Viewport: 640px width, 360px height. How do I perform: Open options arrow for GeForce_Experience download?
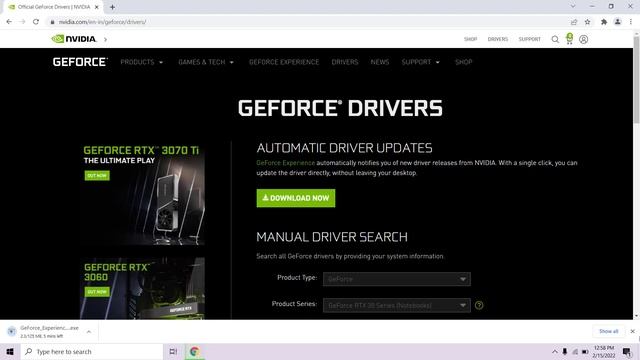pyautogui.click(x=89, y=332)
